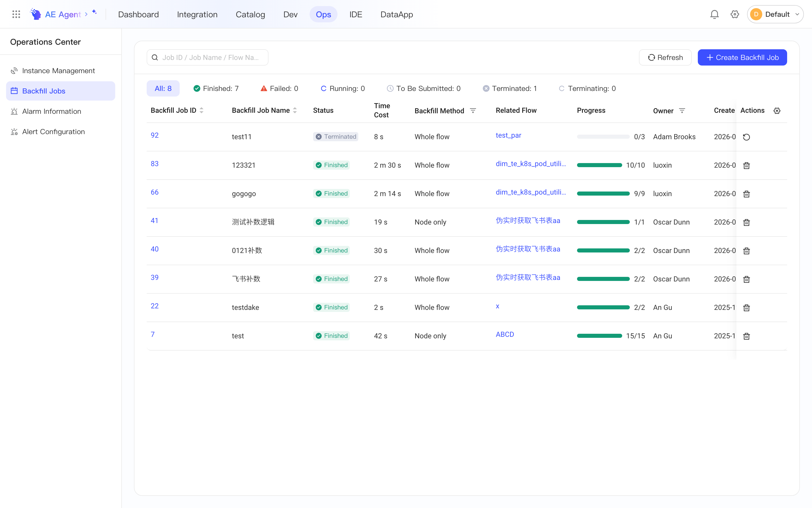Image resolution: width=812 pixels, height=508 pixels.
Task: Click the AI sparkle icon beside AE Agent
Action: (94, 12)
